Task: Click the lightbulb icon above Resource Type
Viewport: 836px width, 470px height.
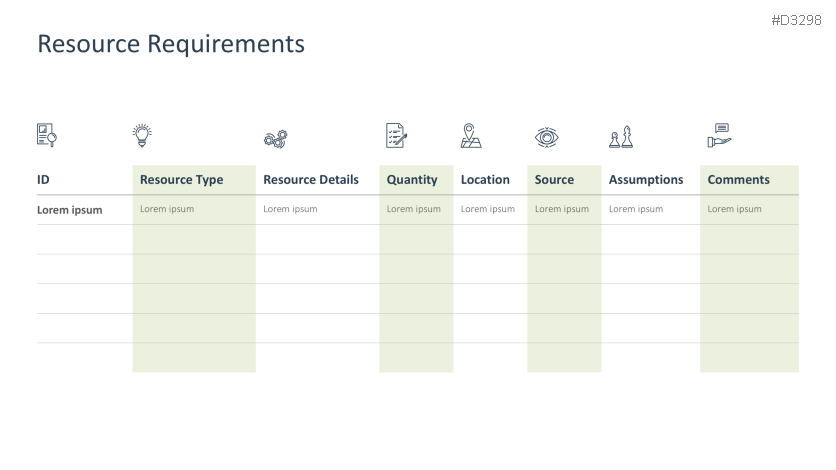Action: click(x=143, y=135)
